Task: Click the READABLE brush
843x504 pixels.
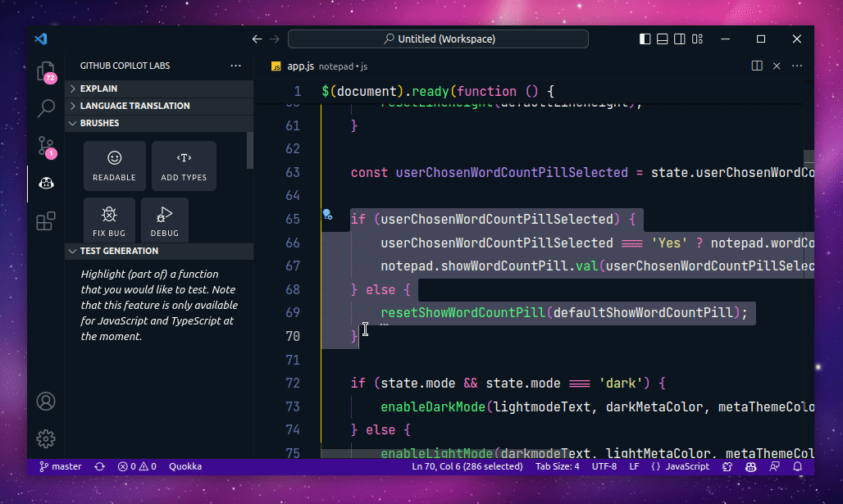Action: [x=114, y=166]
